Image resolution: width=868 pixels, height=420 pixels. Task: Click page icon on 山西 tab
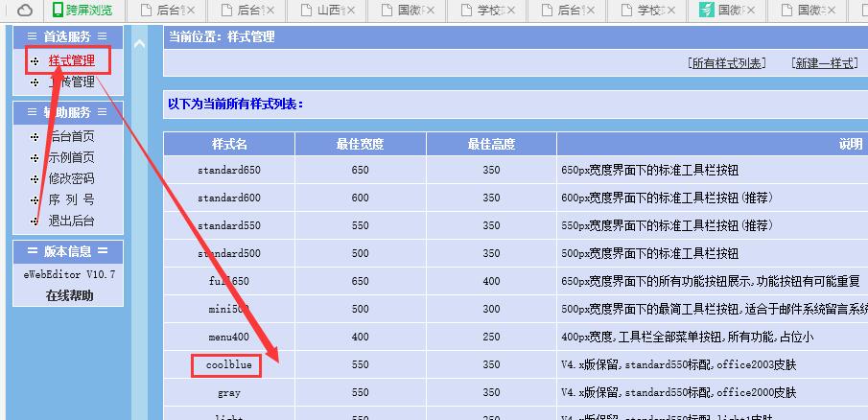(x=307, y=11)
